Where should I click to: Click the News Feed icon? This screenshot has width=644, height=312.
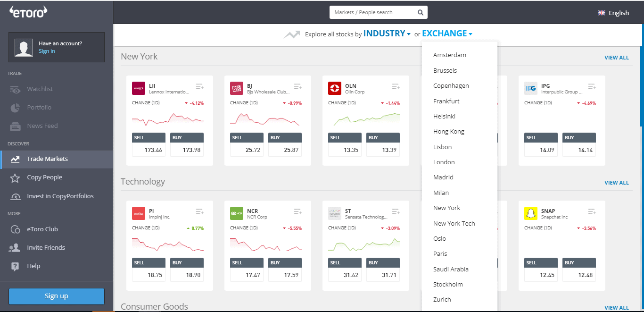pos(15,126)
